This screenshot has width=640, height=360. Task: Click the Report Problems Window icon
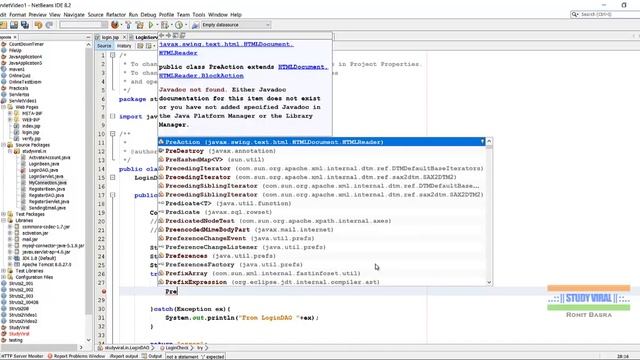(50, 356)
